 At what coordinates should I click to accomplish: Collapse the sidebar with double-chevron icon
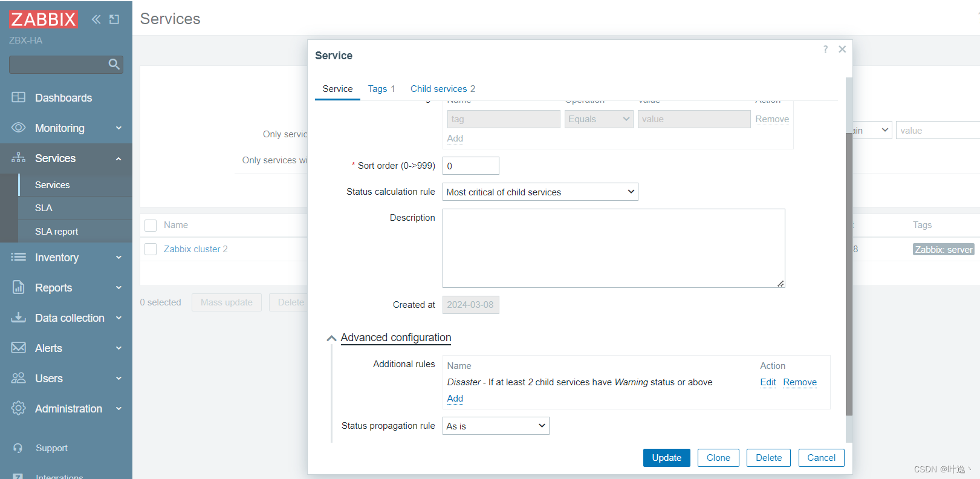(x=96, y=19)
